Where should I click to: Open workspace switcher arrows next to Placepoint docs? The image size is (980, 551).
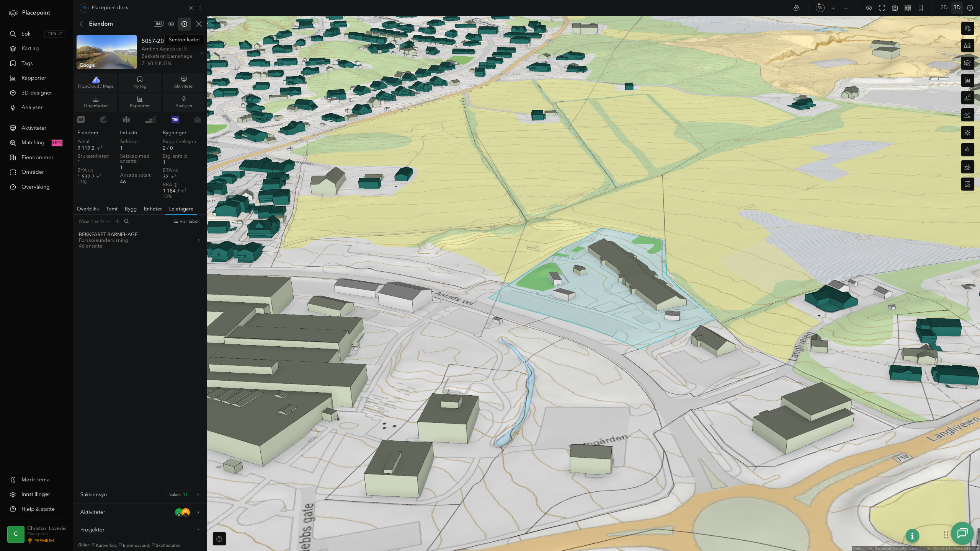pos(199,8)
